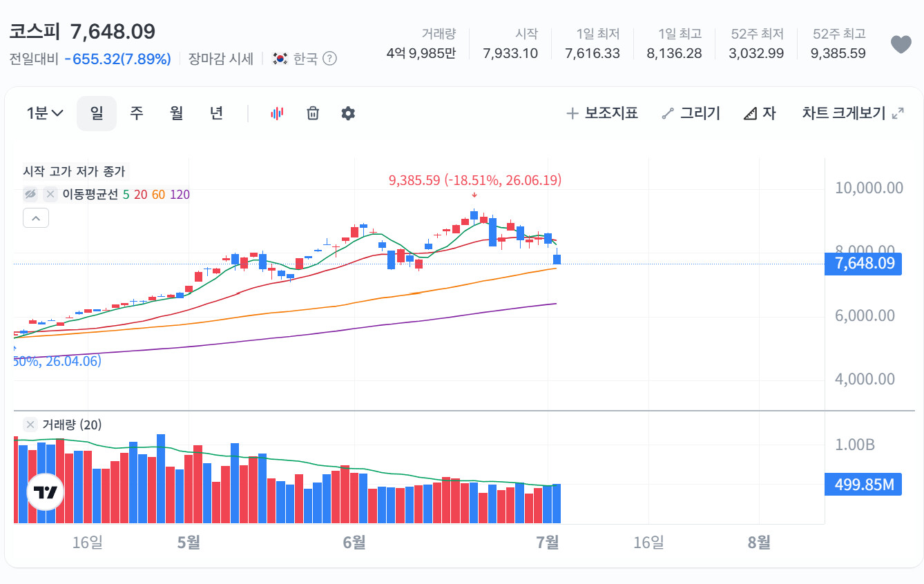Switch to the 주 (weekly) period tab

coord(137,113)
